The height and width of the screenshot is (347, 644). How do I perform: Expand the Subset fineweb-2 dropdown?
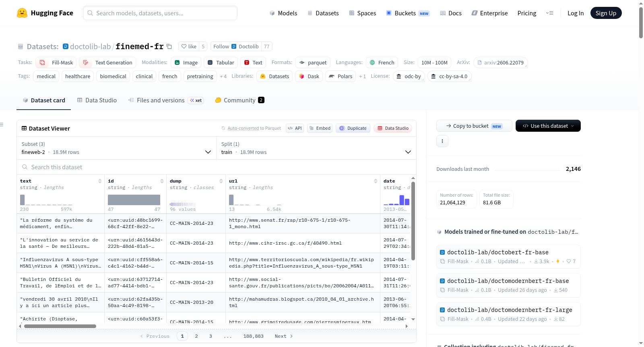point(116,148)
